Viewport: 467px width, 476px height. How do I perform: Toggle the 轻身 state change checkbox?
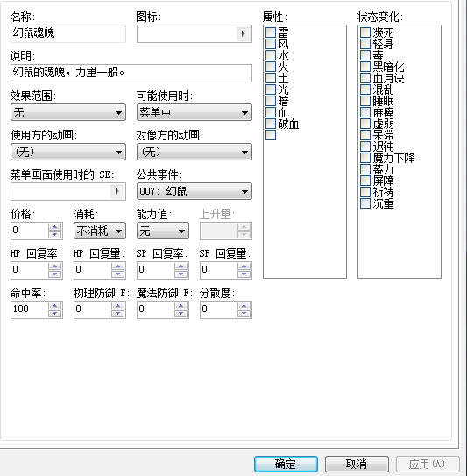click(365, 44)
